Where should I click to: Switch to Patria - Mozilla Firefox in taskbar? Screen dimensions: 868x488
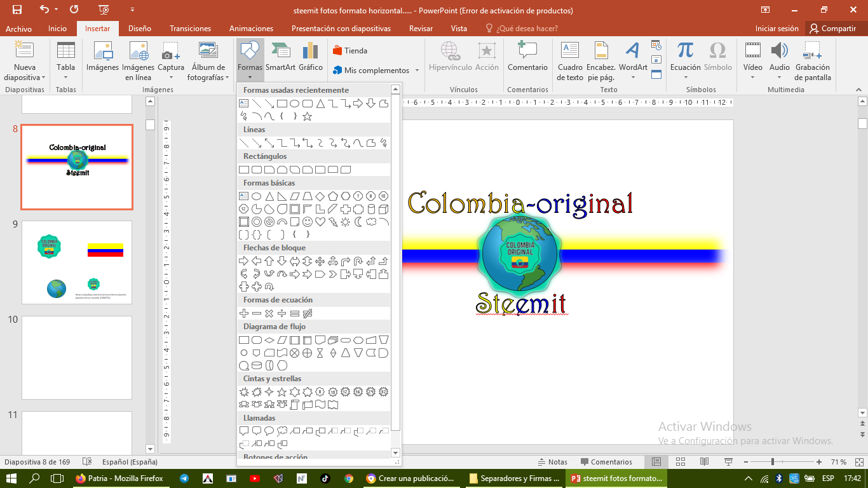[x=119, y=478]
